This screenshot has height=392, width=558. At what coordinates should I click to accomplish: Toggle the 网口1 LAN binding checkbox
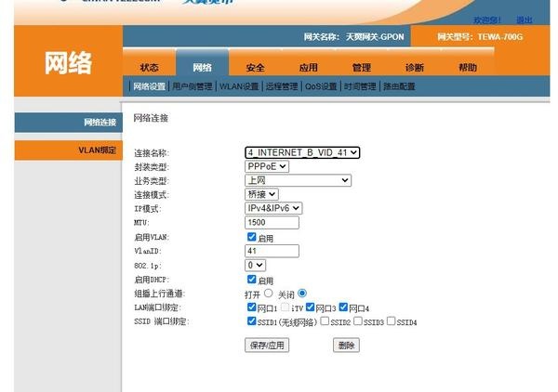click(252, 307)
